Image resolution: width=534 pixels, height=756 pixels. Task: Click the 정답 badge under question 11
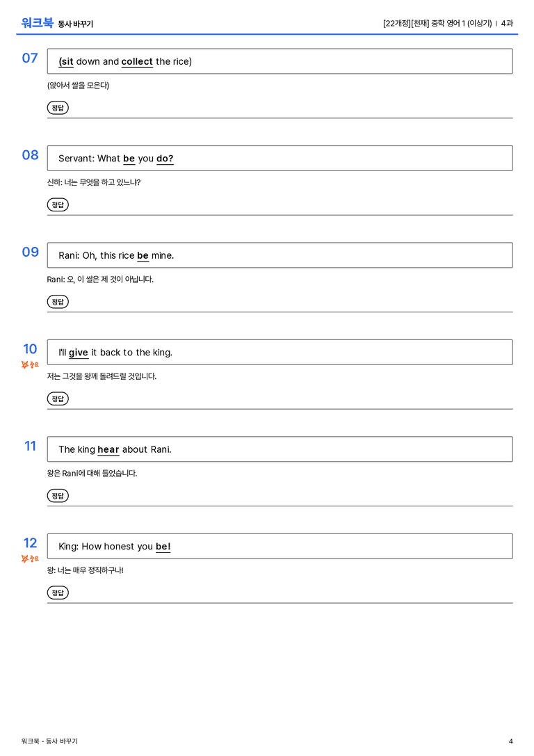pyautogui.click(x=58, y=495)
